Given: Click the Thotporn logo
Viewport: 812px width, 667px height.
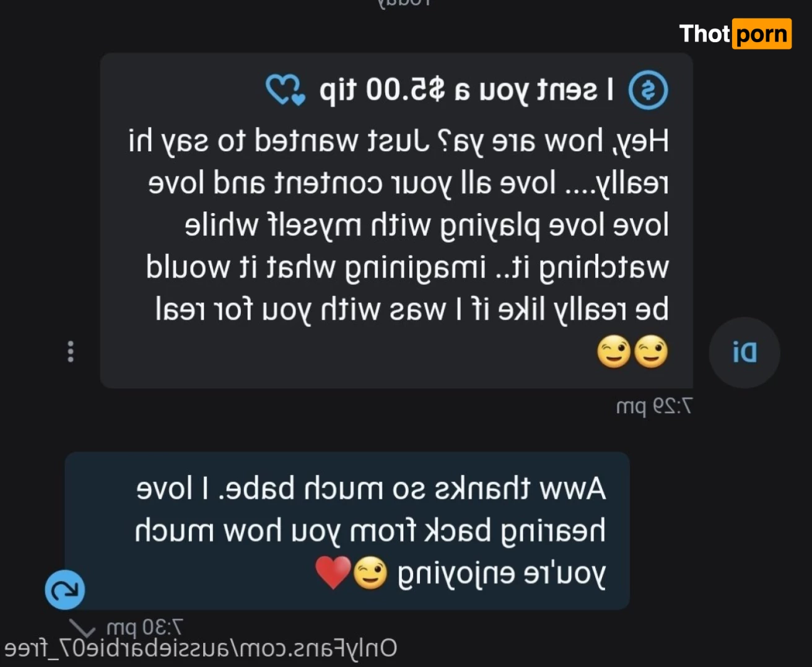Looking at the screenshot, I should coord(735,33).
